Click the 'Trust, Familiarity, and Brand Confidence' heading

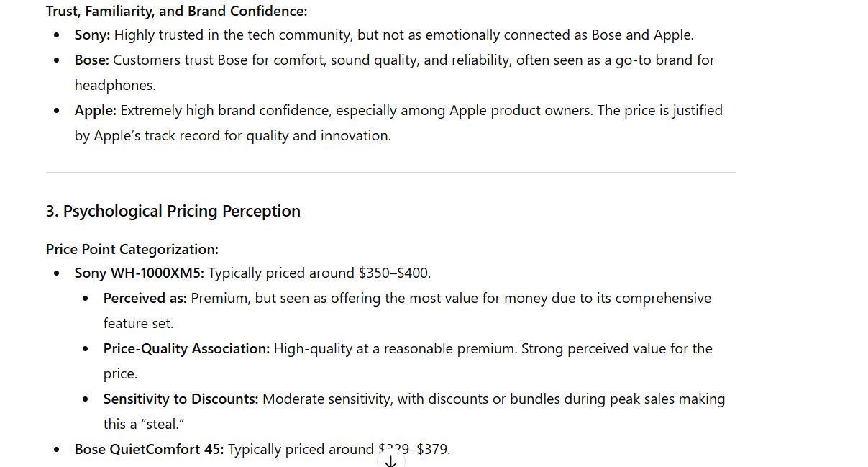tap(176, 11)
